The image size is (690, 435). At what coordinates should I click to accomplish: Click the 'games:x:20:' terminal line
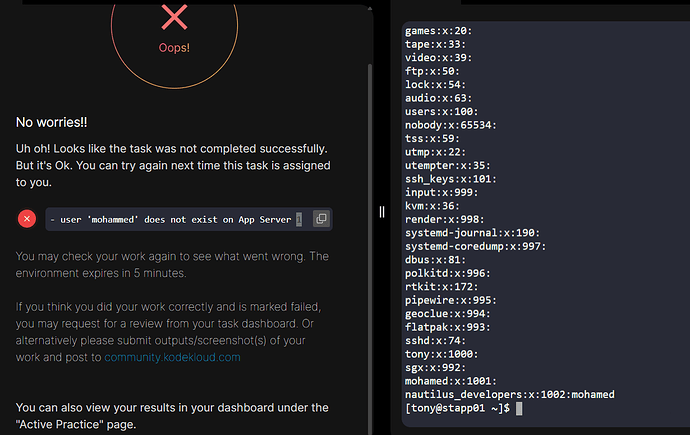pos(439,31)
